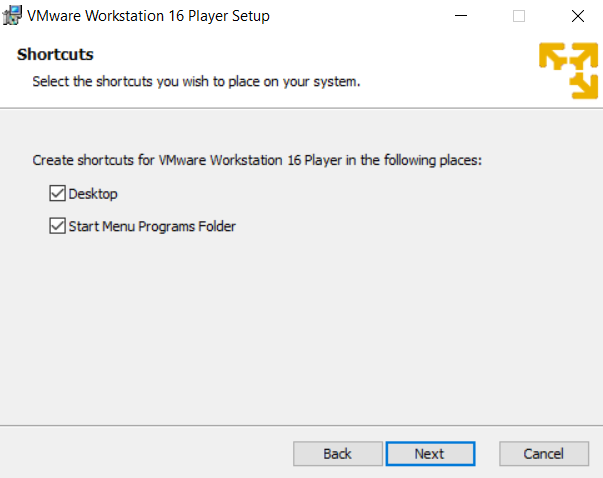603x478 pixels.
Task: Close the VMware Setup window
Action: 578,16
